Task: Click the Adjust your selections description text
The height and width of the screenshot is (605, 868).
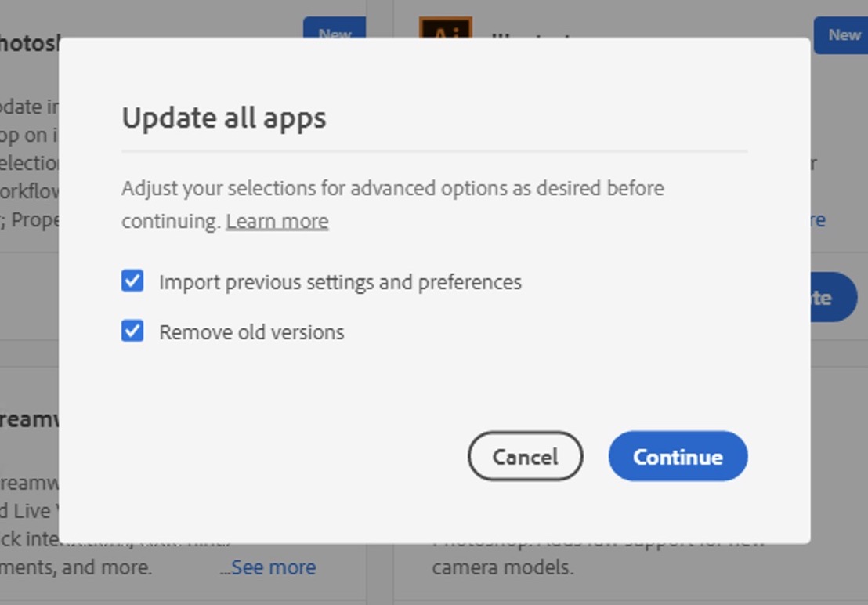Action: pyautogui.click(x=392, y=205)
